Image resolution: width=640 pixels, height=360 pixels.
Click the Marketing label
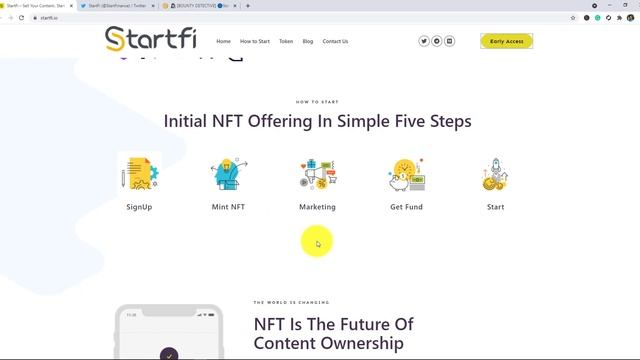click(x=318, y=207)
